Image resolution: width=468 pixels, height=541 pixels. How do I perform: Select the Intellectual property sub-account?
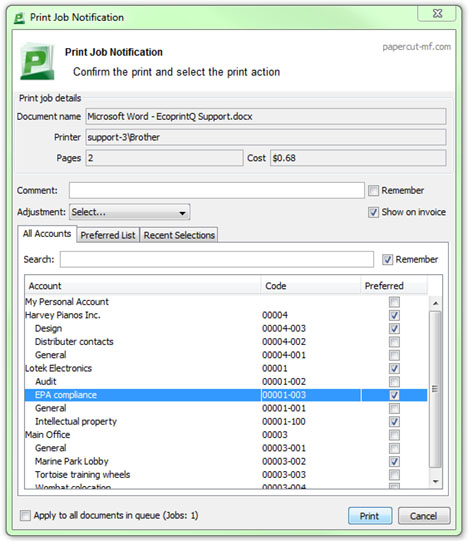[226, 422]
